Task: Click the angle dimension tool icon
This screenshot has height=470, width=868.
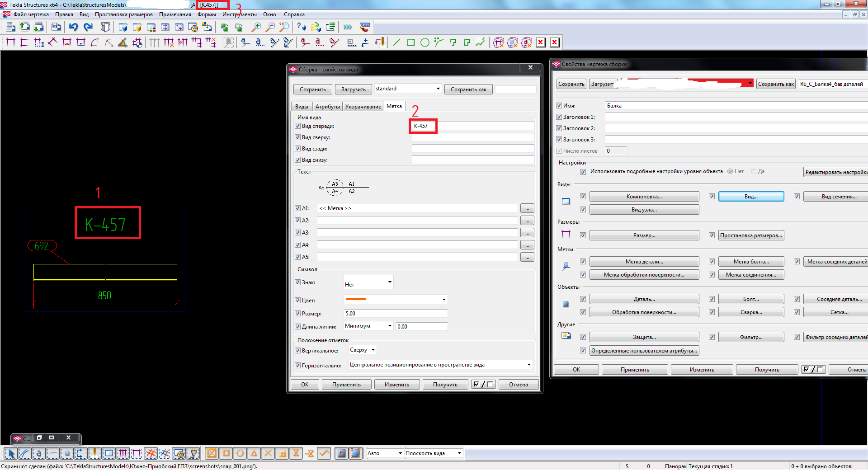Action: pyautogui.click(x=123, y=42)
